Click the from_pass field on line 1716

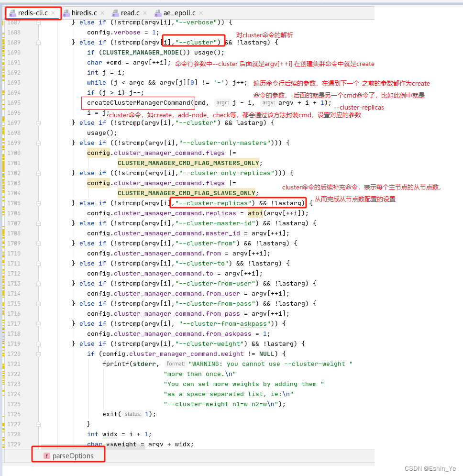tap(223, 314)
